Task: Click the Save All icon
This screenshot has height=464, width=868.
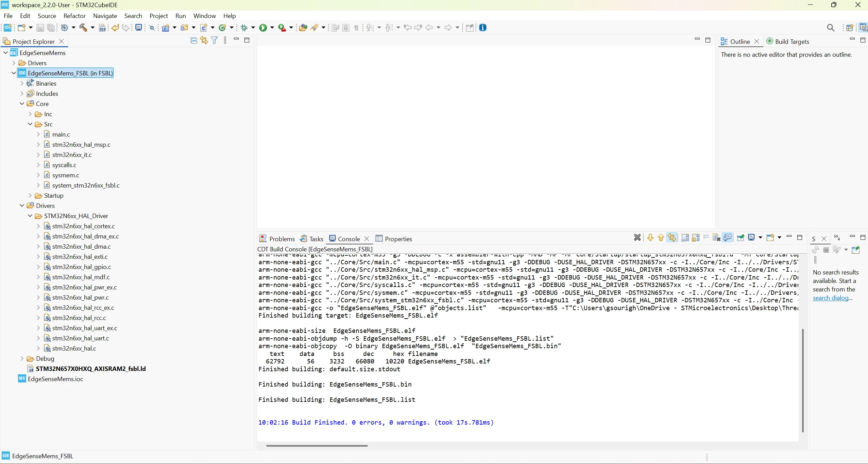Action: pyautogui.click(x=51, y=28)
